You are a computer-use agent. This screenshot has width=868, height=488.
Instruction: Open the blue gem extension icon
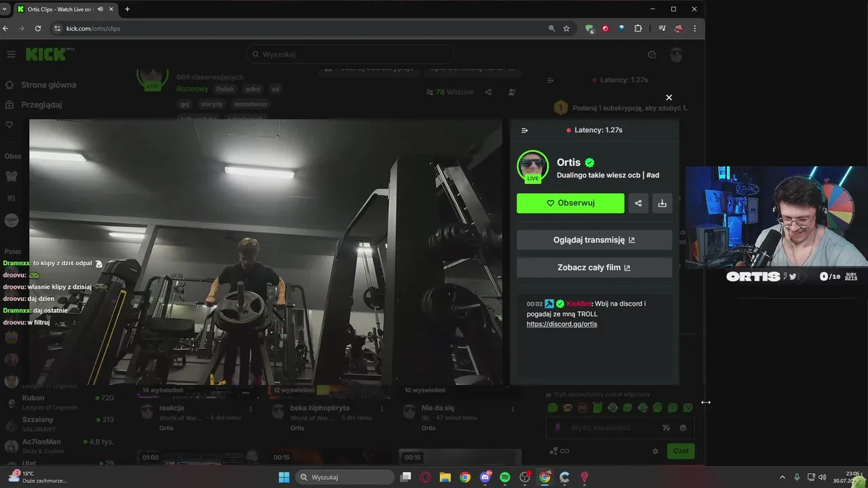click(x=621, y=28)
